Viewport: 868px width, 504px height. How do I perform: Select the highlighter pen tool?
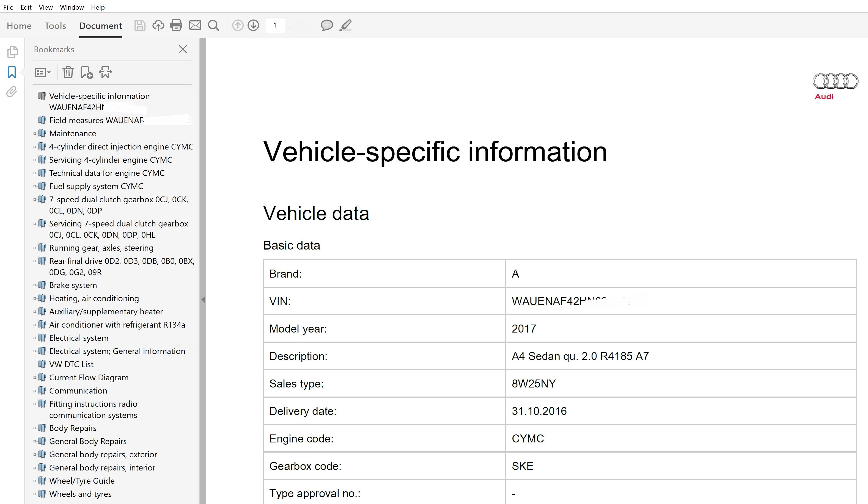point(345,25)
